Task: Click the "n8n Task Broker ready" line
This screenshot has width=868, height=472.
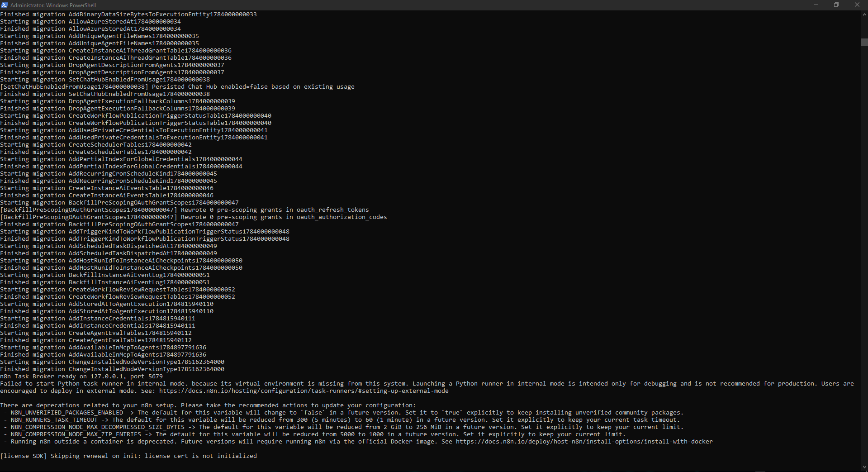Action: 81,377
